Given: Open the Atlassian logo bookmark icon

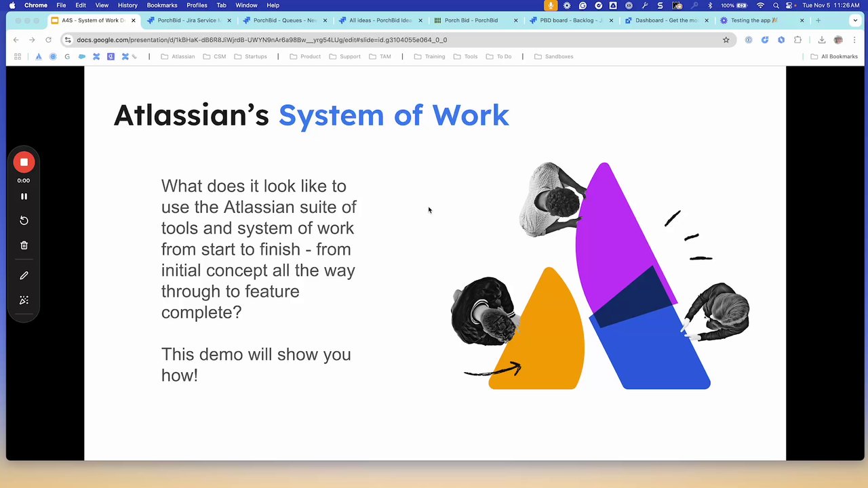Looking at the screenshot, I should (x=38, y=56).
